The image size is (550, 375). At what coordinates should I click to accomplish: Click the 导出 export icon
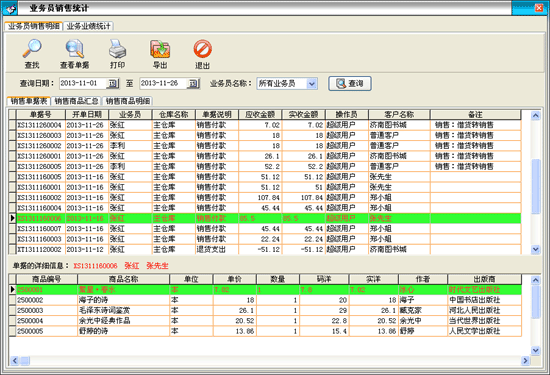(x=160, y=49)
